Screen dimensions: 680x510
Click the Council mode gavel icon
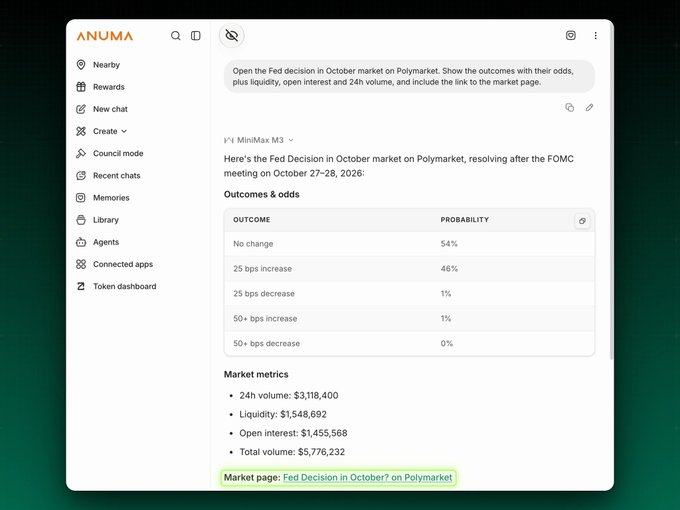81,153
